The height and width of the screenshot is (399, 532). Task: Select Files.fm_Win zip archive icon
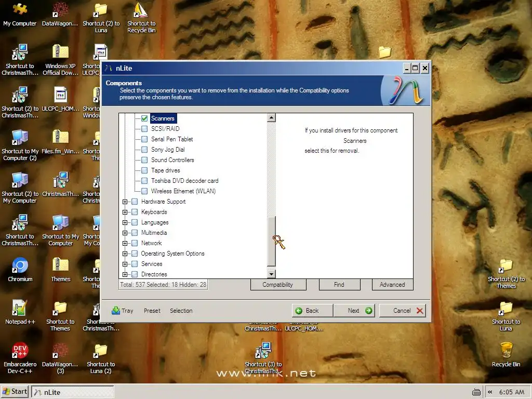60,142
